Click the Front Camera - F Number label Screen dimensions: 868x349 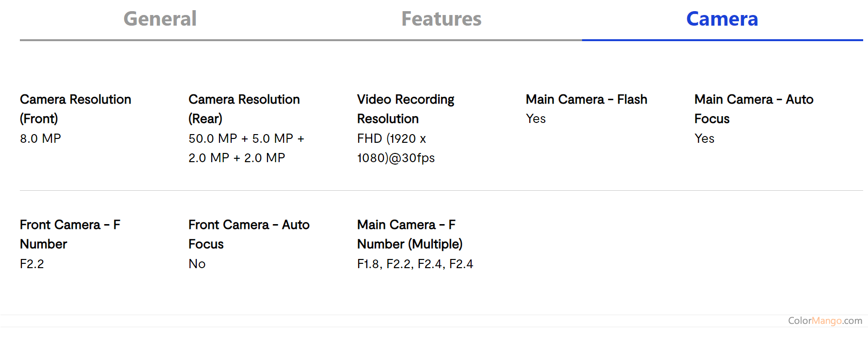70,234
